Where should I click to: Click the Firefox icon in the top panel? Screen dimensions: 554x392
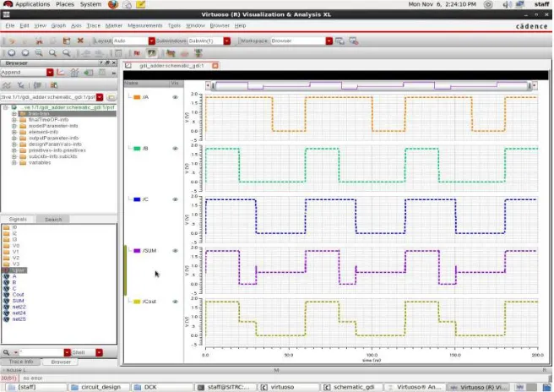tap(113, 4)
